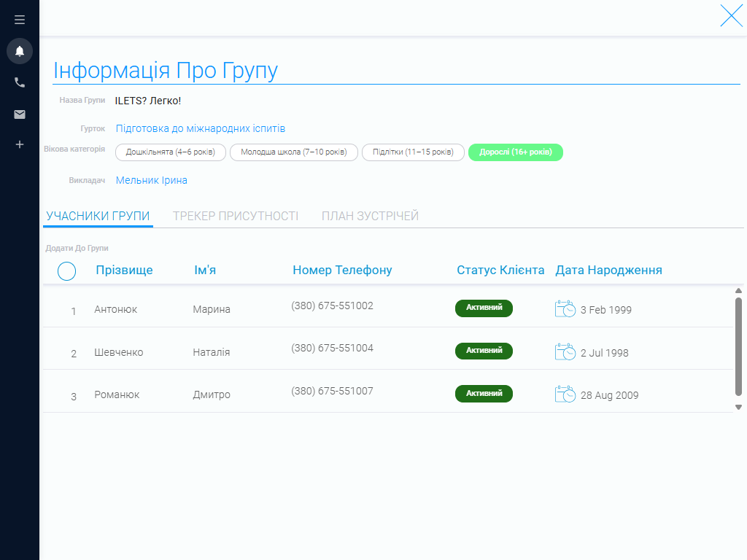The width and height of the screenshot is (747, 560).
Task: Click the scrollbar down arrow in members table
Action: (738, 407)
